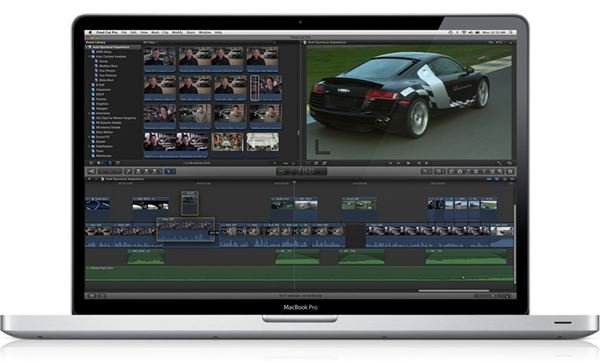
Task: Open the Enhancements magic wand menu
Action: click(426, 171)
